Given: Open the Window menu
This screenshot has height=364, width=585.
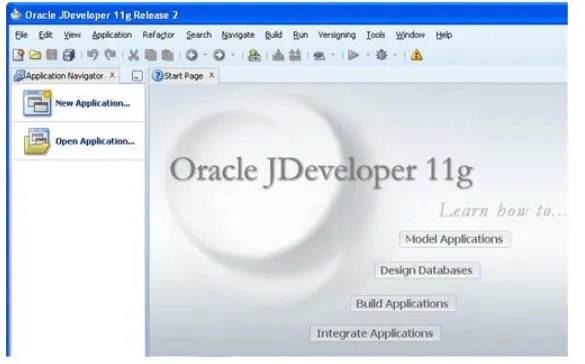Looking at the screenshot, I should pyautogui.click(x=410, y=35).
